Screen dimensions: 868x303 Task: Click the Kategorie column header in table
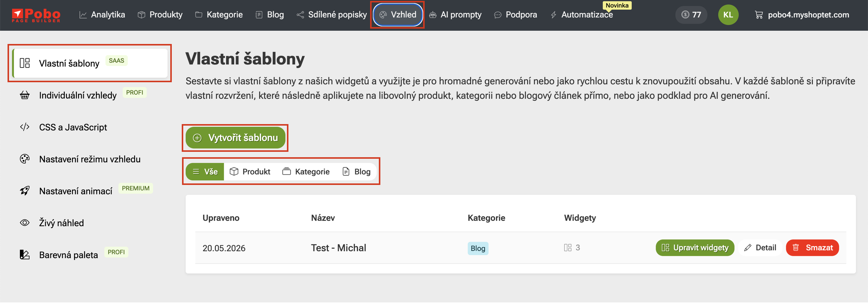pyautogui.click(x=486, y=218)
